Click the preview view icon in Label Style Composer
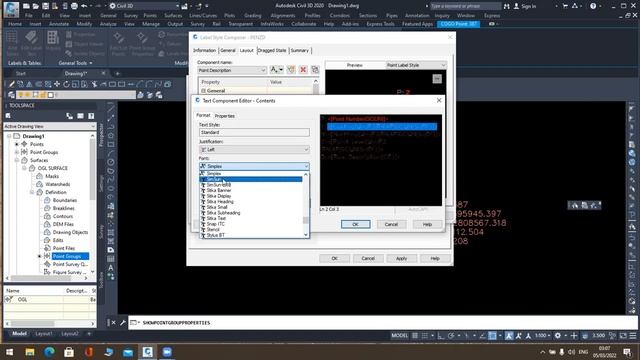The image size is (640, 360). 437,79
